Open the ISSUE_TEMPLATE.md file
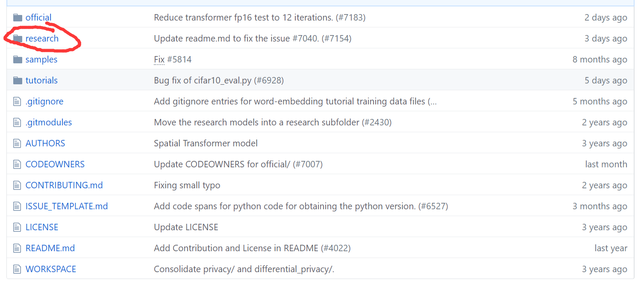This screenshot has width=644, height=285. (x=66, y=206)
